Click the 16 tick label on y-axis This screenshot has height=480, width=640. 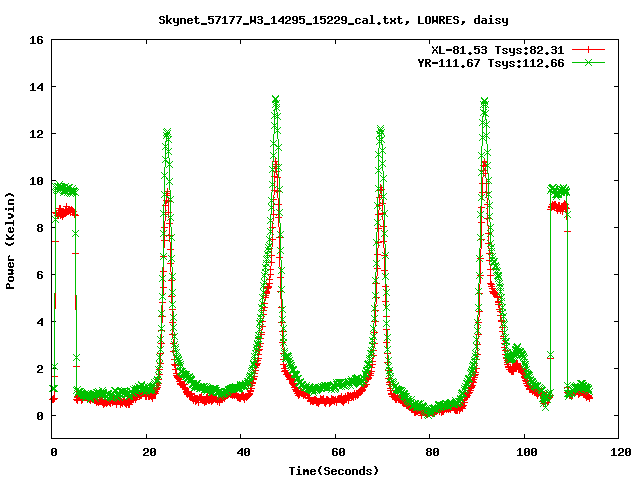tap(34, 41)
